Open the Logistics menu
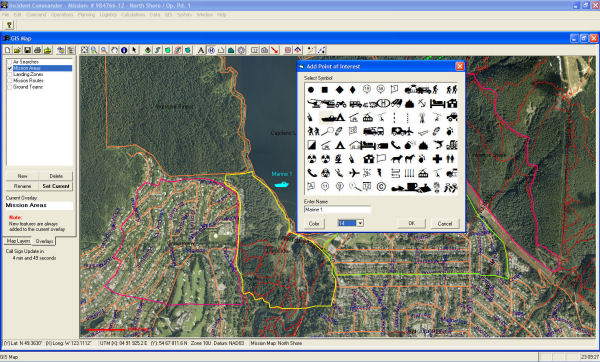This screenshot has height=362, width=600. pos(108,15)
